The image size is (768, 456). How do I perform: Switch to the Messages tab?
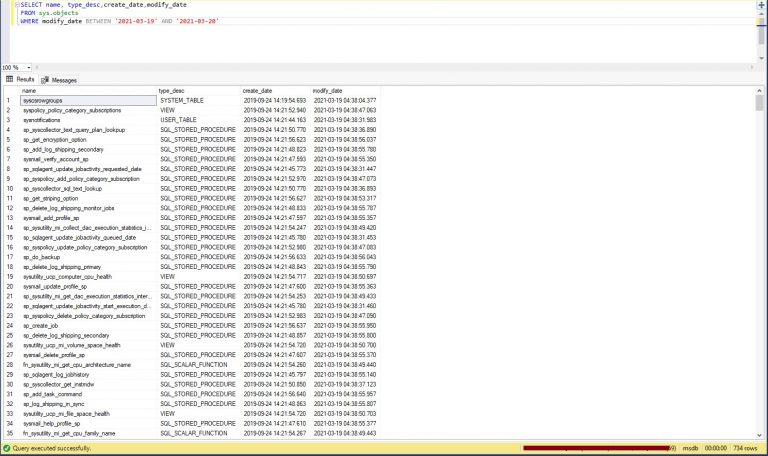59,80
